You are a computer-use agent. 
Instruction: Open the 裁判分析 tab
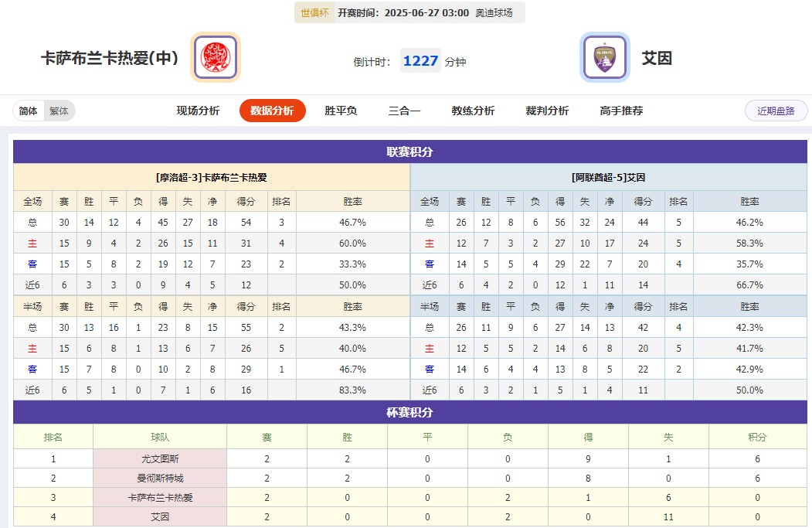pos(547,111)
